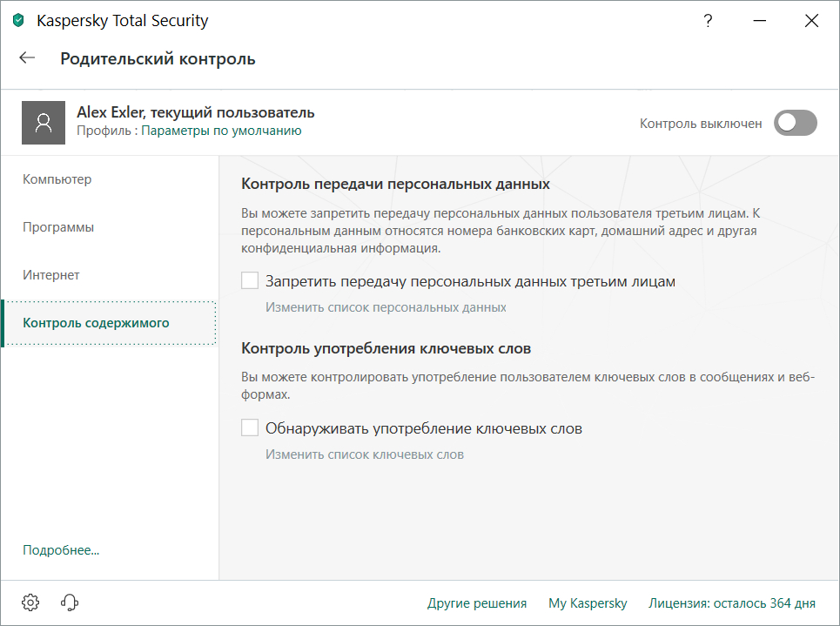Screen dimensions: 840x626
Task: Click the Kaspersky shield logo icon
Action: point(19,21)
